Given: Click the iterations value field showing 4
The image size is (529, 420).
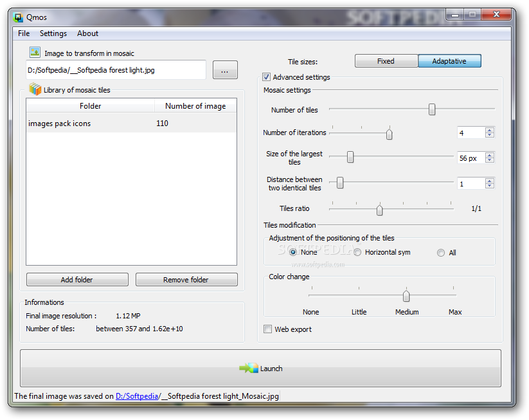Looking at the screenshot, I should 471,132.
